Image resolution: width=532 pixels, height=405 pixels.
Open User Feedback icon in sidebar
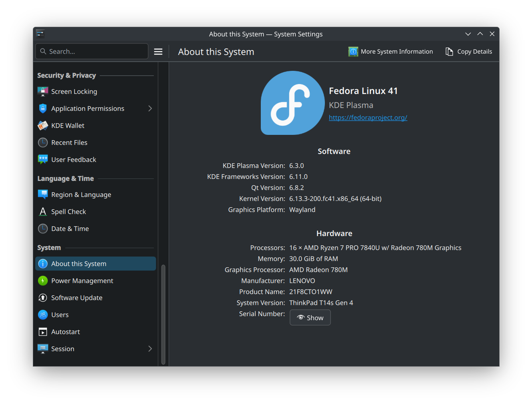tap(43, 160)
